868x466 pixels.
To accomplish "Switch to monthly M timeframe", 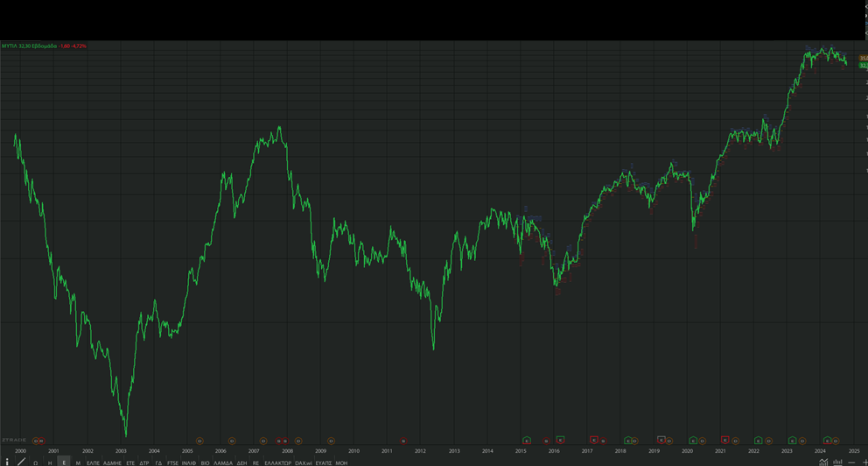I will point(78,462).
